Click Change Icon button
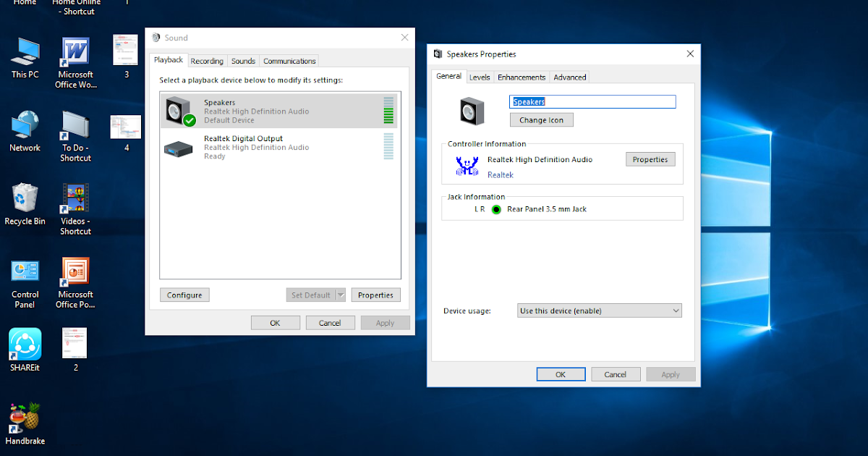 (x=541, y=120)
